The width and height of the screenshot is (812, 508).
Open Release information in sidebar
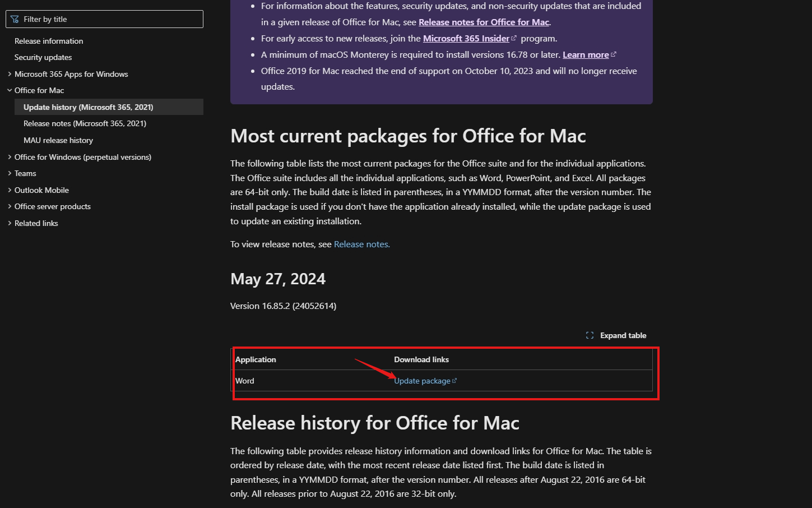(49, 41)
